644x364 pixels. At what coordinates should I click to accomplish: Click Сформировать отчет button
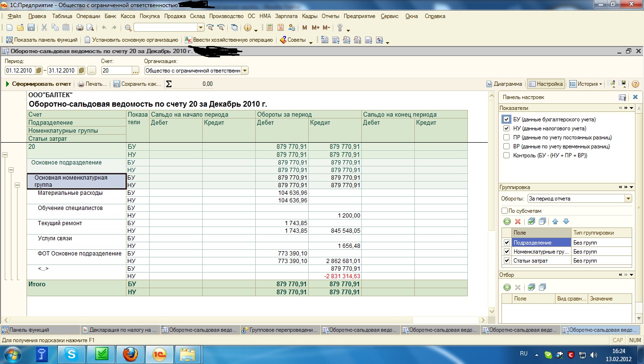coord(38,84)
